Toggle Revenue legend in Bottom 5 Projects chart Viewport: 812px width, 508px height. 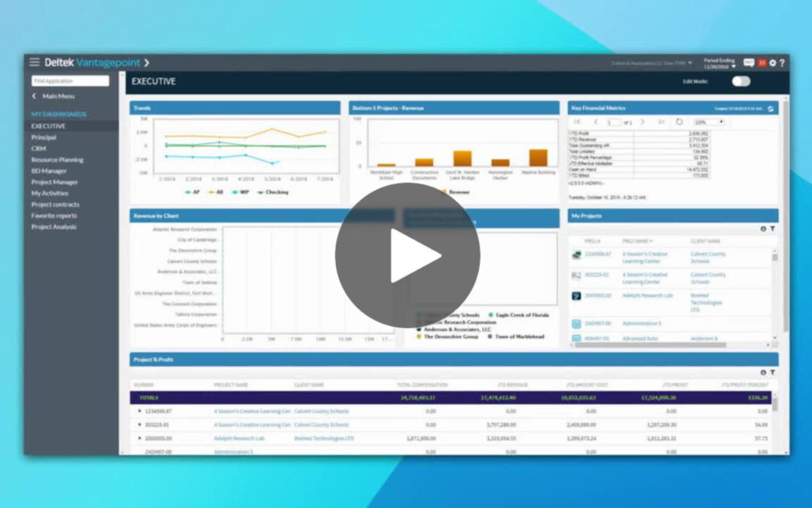click(x=456, y=192)
